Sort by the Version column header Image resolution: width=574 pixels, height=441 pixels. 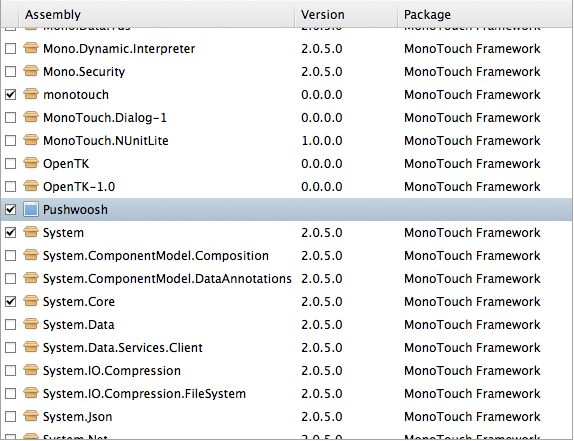(x=346, y=14)
